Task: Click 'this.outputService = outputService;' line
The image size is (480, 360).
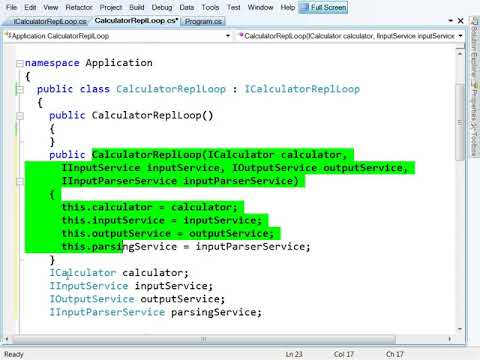Action: [168, 234]
